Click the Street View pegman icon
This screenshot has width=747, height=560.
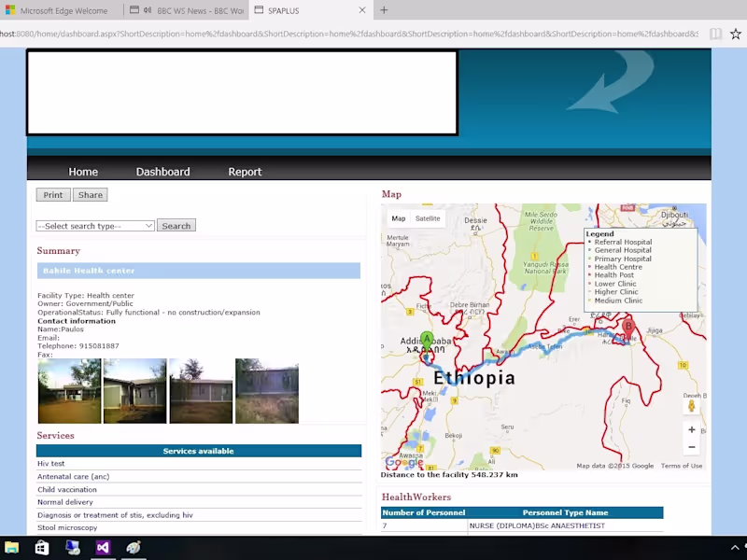tap(691, 406)
